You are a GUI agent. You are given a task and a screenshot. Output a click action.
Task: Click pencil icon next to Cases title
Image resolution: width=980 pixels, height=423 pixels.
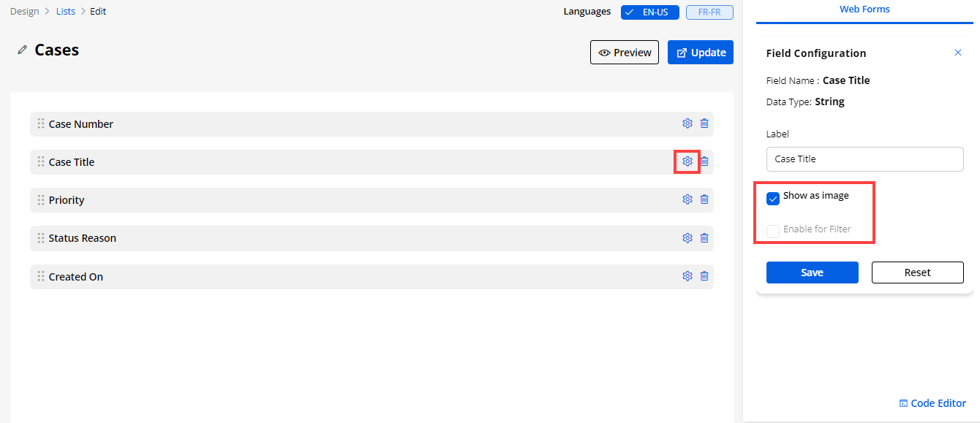pos(22,50)
